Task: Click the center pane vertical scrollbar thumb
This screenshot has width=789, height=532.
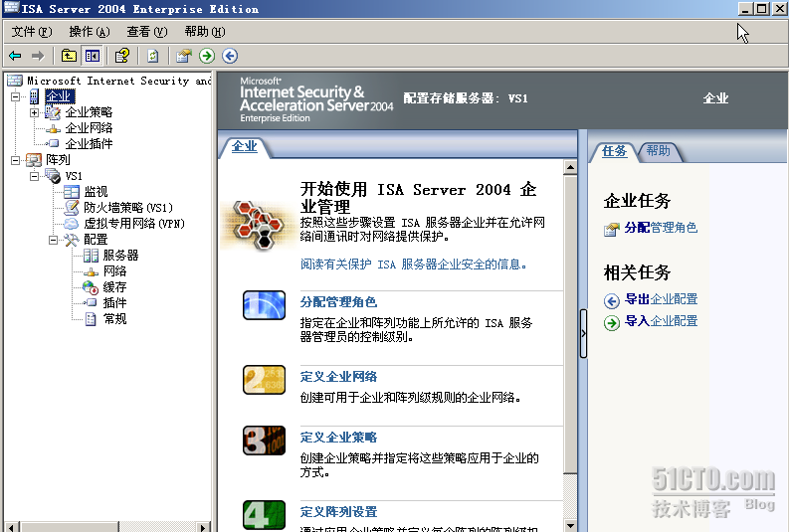Action: click(x=570, y=324)
